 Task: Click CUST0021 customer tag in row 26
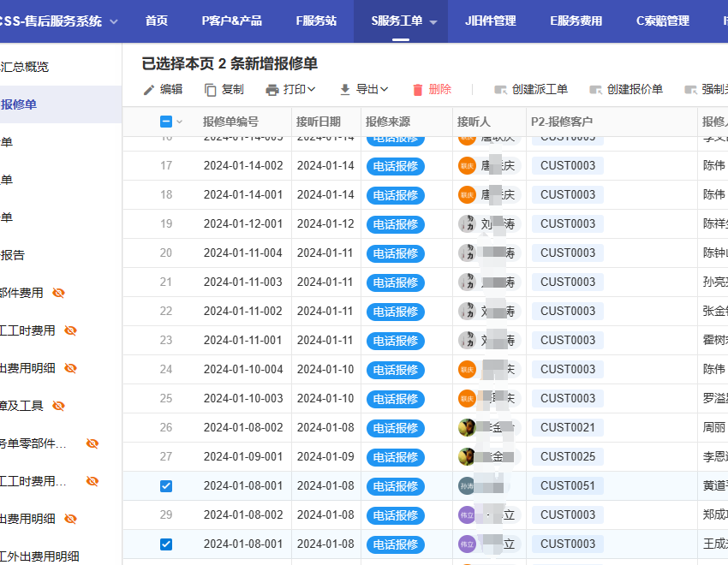tap(567, 427)
